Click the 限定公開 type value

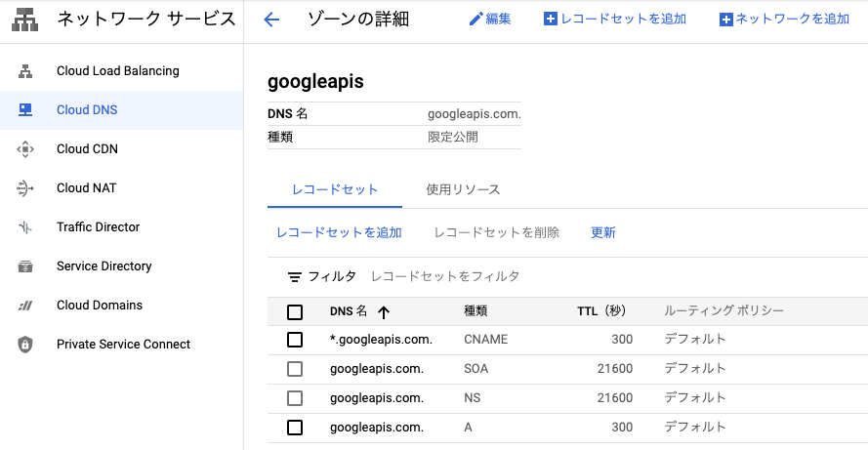(x=453, y=137)
